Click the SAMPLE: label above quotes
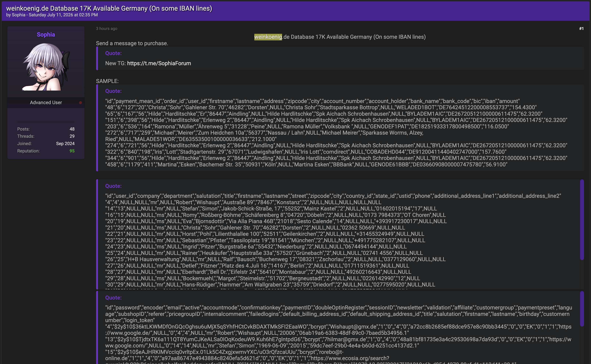 tap(107, 81)
